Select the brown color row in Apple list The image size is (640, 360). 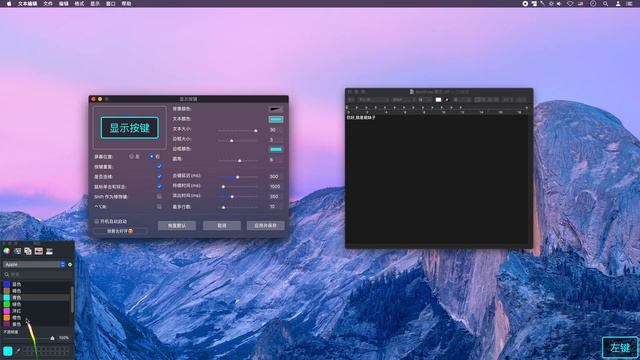36,291
